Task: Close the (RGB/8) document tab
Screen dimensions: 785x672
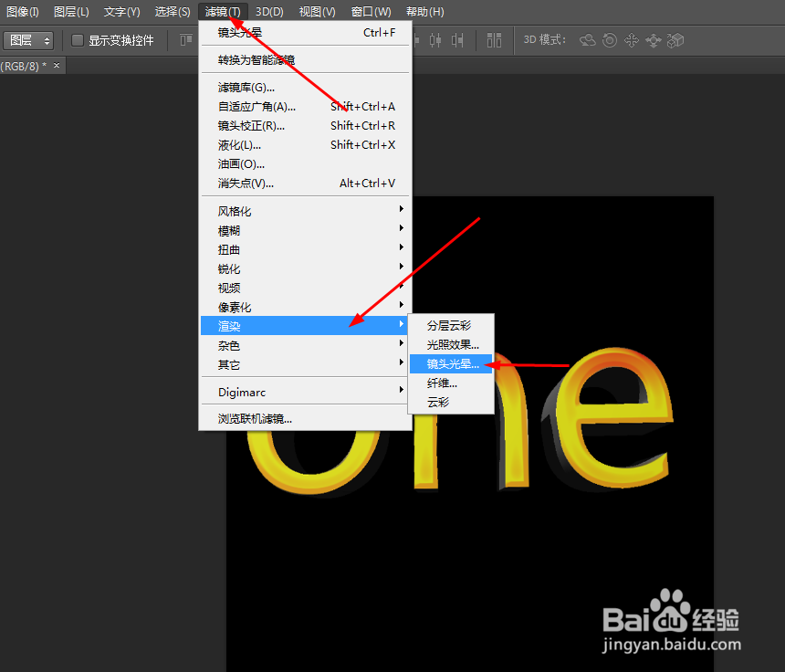Action: 56,65
